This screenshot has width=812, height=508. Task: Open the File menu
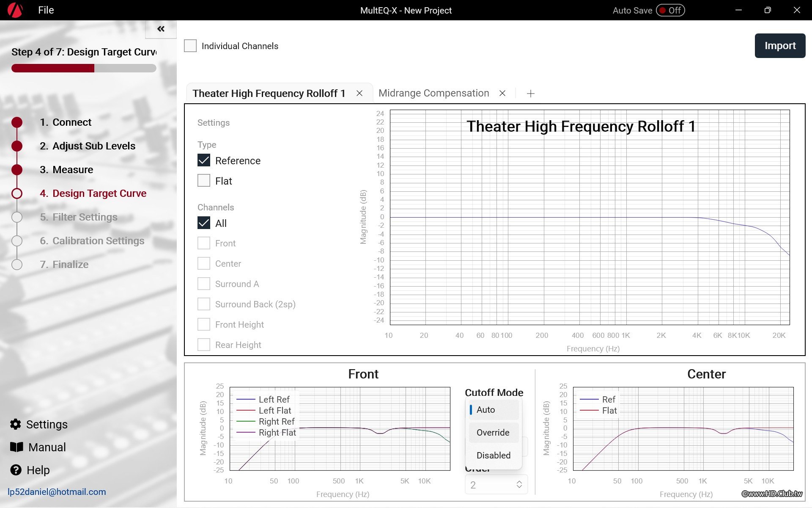point(46,10)
